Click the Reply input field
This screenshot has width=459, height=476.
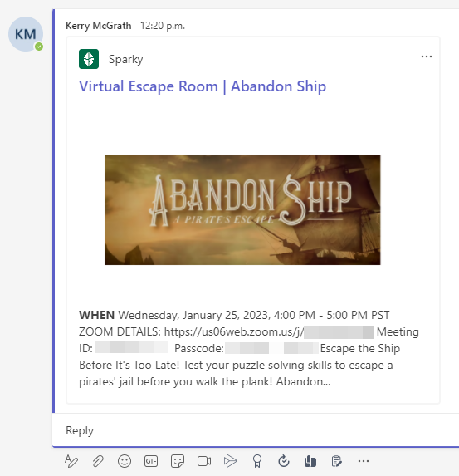tap(256, 430)
